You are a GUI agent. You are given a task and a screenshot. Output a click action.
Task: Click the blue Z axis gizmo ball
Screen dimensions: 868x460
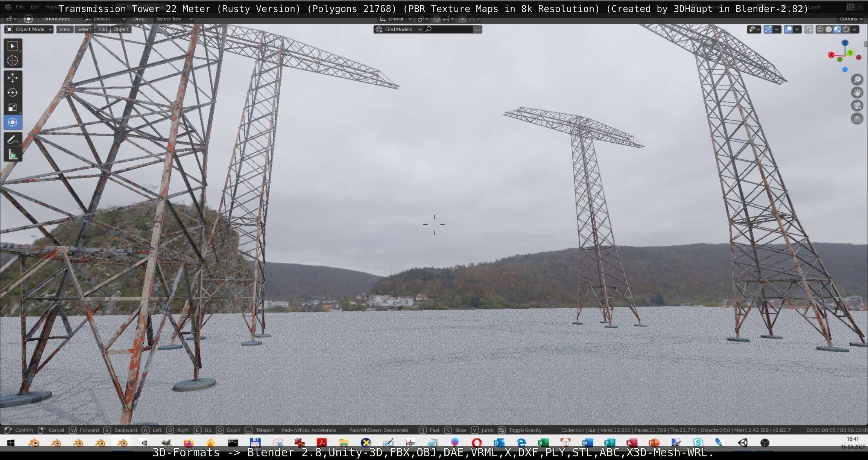845,43
